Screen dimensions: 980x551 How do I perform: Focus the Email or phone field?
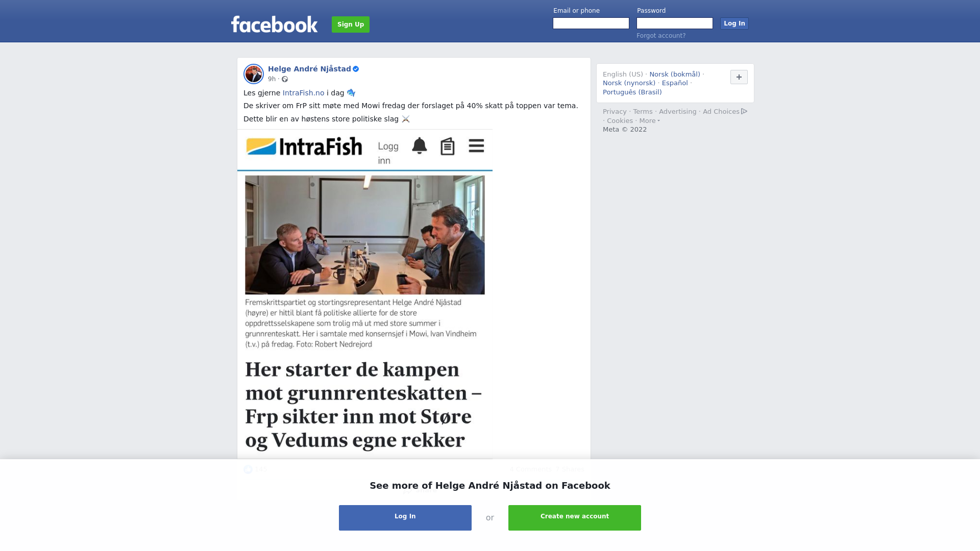point(591,23)
